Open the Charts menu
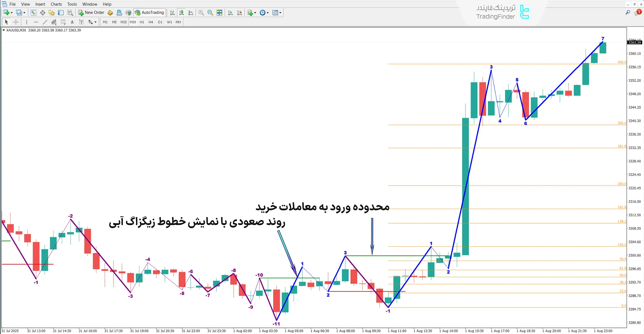The height and width of the screenshot is (334, 644). (56, 4)
